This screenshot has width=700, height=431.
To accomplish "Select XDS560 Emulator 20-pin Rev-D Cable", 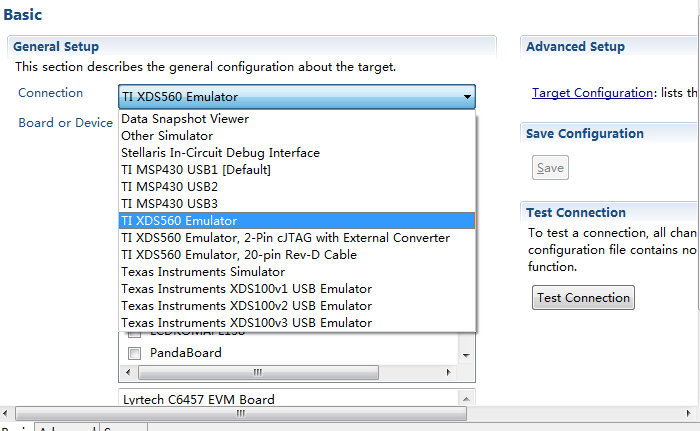I will (x=260, y=255).
